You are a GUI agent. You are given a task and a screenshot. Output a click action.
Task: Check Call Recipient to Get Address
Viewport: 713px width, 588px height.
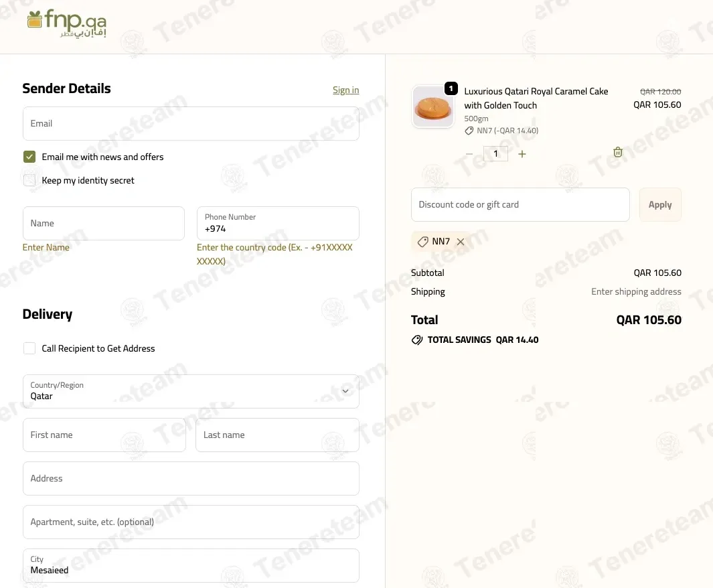click(x=29, y=348)
